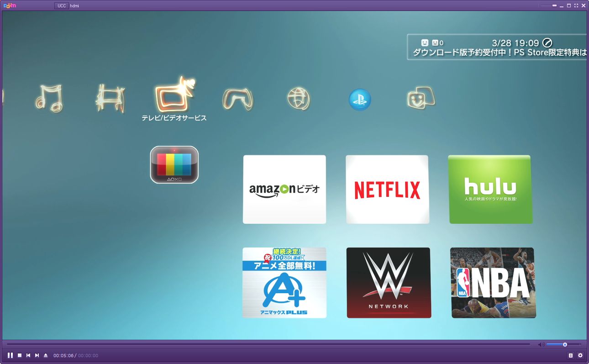Image resolution: width=589 pixels, height=364 pixels.
Task: Launch the Netflix tile
Action: (387, 190)
